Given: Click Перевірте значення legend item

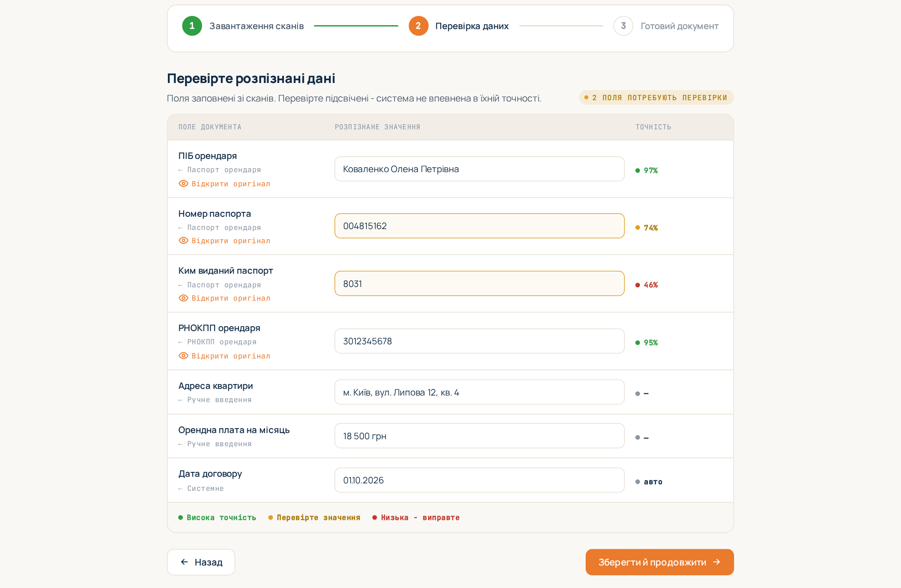Looking at the screenshot, I should pos(314,517).
